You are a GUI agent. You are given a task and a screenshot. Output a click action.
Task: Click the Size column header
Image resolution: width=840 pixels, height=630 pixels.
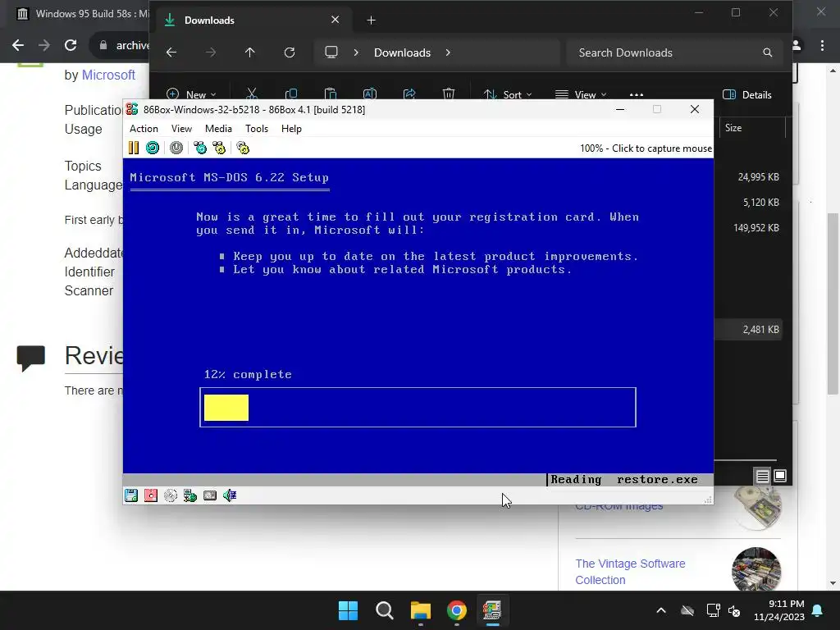[x=752, y=128]
